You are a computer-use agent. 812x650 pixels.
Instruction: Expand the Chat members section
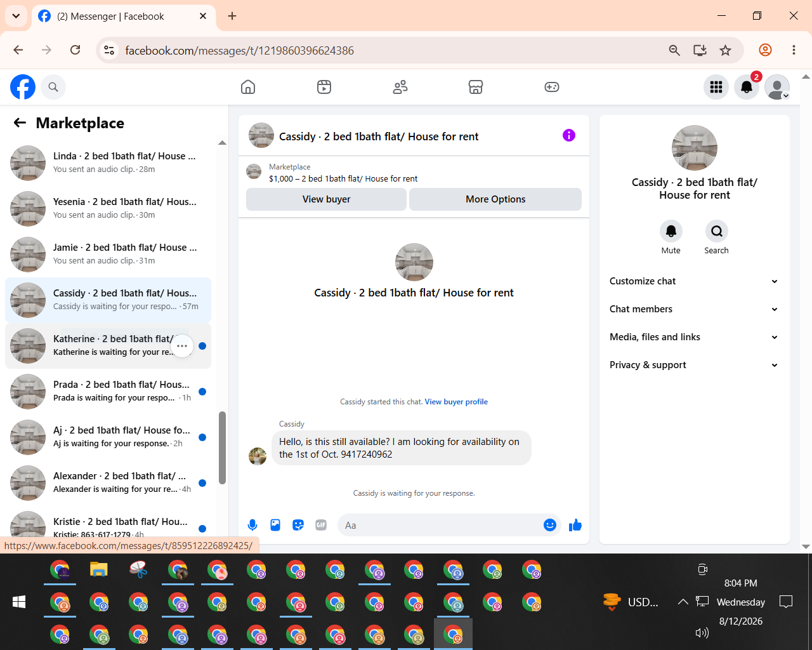click(x=694, y=309)
